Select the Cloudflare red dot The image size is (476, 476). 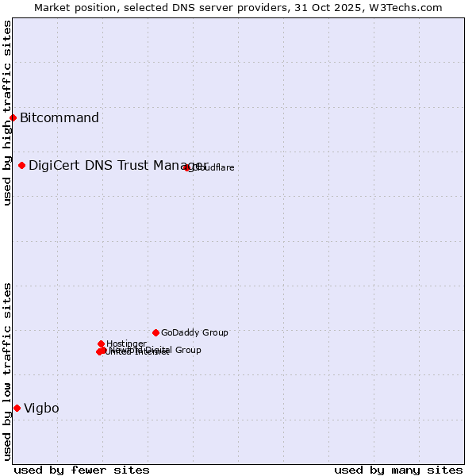coord(187,167)
